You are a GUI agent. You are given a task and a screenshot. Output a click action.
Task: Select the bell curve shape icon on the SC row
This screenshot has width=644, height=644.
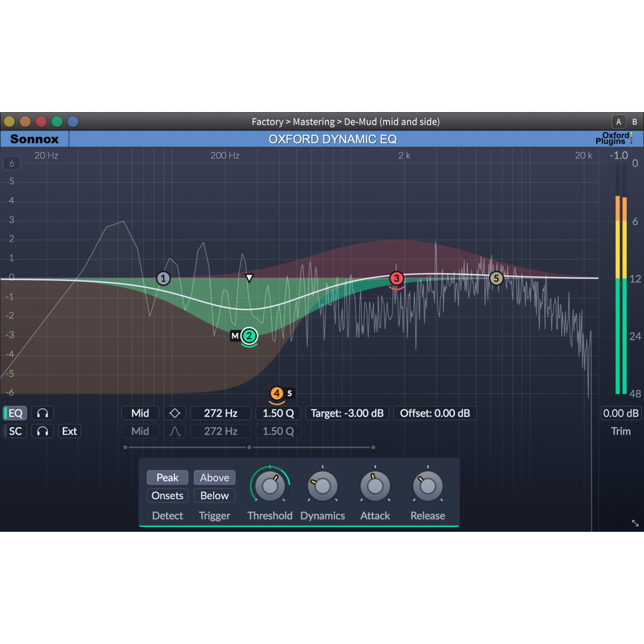[175, 431]
